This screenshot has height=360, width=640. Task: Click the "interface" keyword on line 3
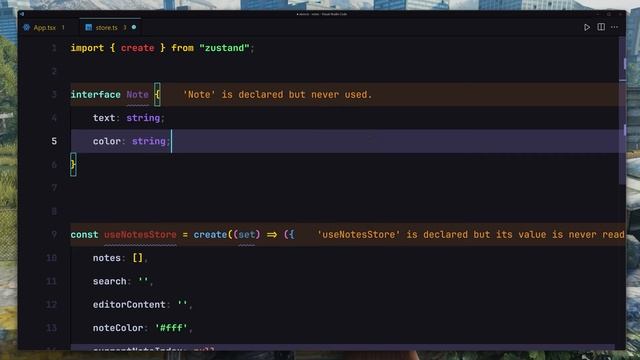[96, 95]
